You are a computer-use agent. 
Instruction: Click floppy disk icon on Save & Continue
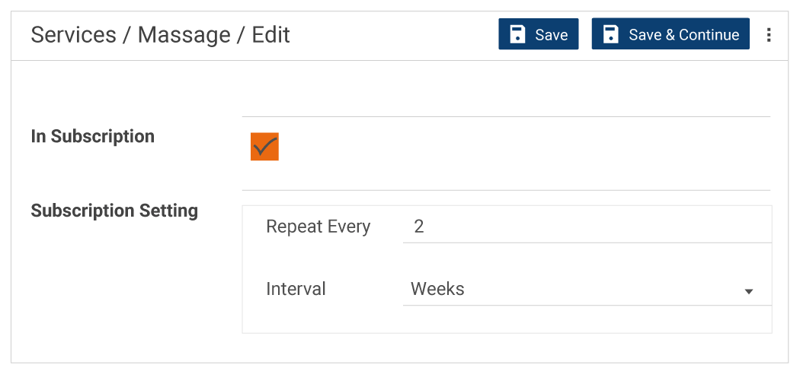611,35
